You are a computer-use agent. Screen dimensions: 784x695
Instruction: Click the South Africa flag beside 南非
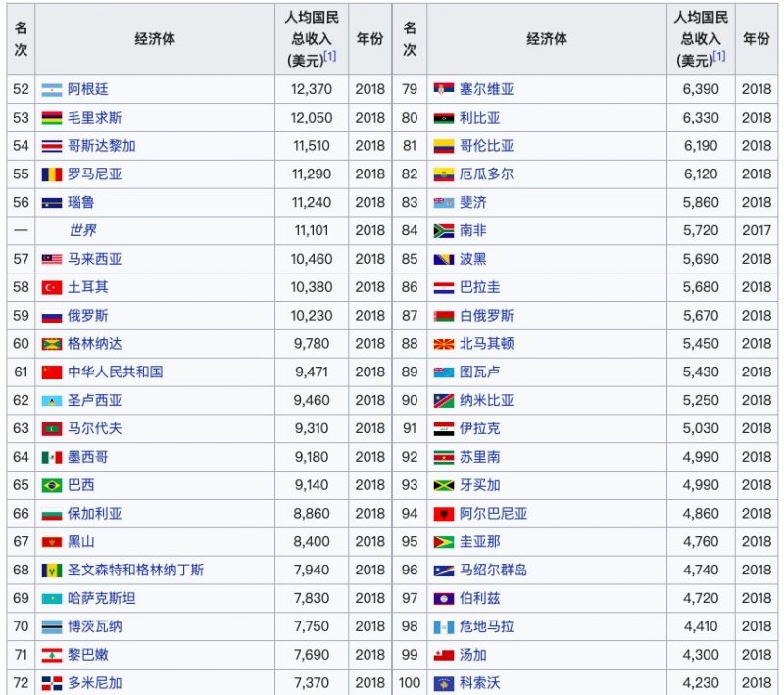444,231
